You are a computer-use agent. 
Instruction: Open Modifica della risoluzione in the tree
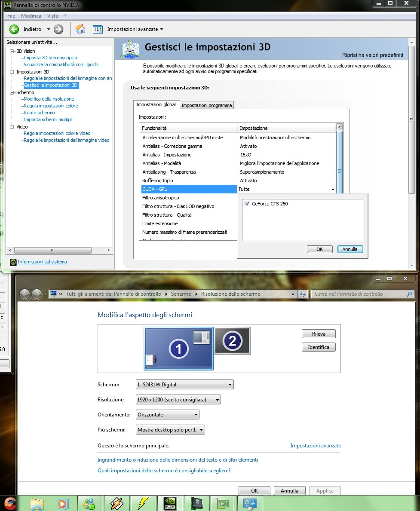click(49, 99)
